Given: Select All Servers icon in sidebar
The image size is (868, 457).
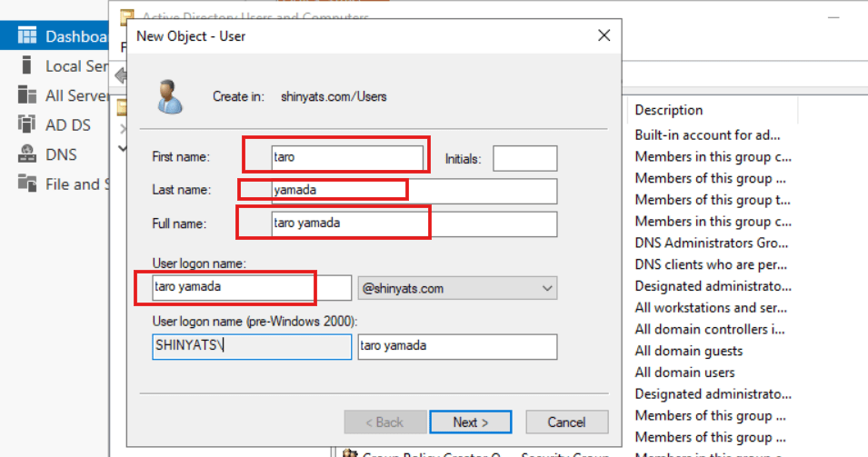Looking at the screenshot, I should (26, 94).
